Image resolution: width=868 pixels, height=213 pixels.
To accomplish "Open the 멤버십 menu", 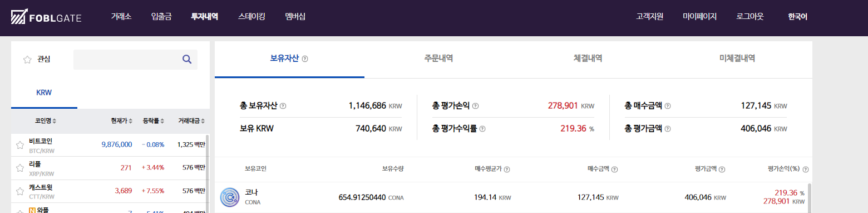I will click(x=295, y=17).
